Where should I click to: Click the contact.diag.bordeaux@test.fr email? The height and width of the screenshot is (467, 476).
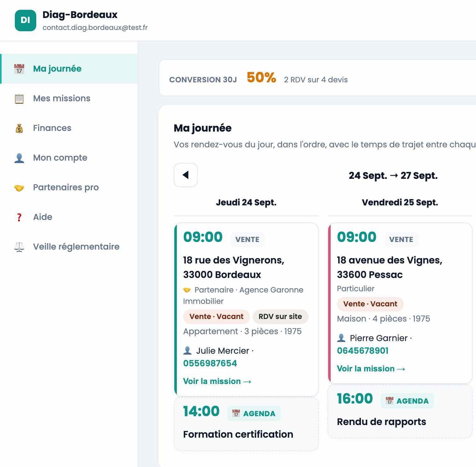(95, 28)
